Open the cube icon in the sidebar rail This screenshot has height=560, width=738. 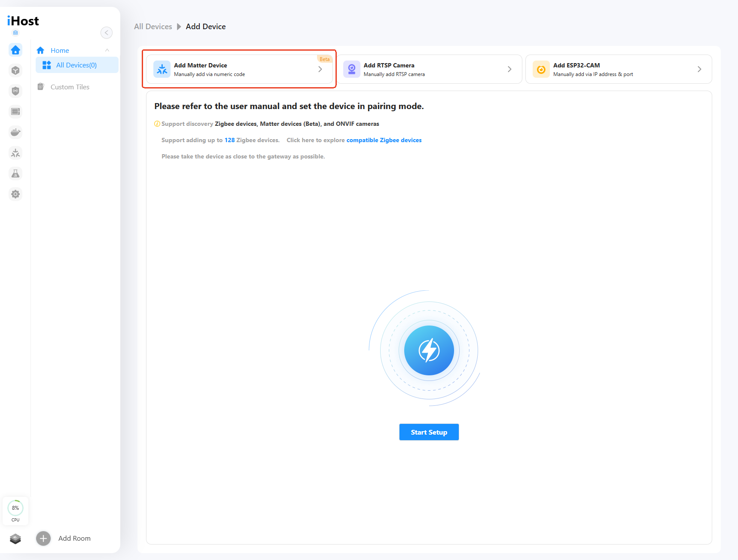click(x=15, y=70)
